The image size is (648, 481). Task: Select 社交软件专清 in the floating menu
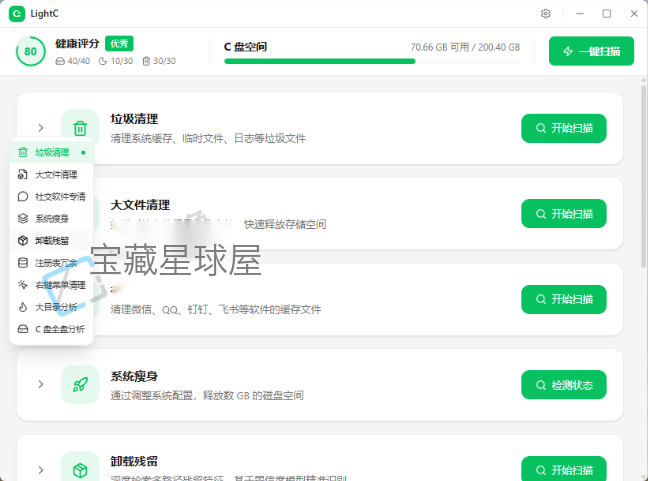(51, 196)
